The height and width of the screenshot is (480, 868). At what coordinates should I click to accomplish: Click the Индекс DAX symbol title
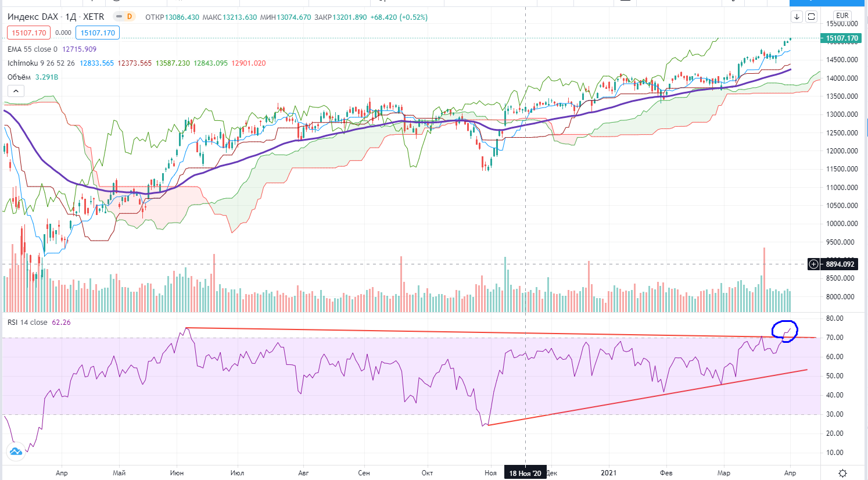point(33,17)
